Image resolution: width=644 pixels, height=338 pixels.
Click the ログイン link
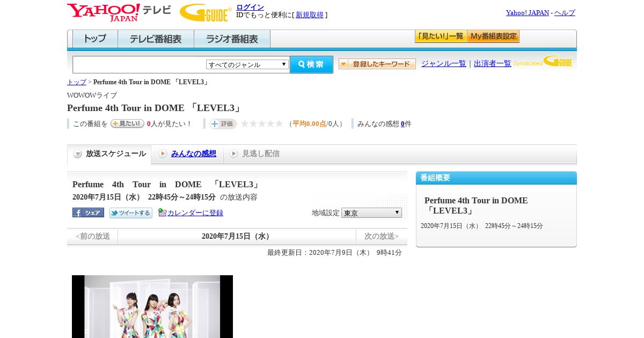[250, 7]
